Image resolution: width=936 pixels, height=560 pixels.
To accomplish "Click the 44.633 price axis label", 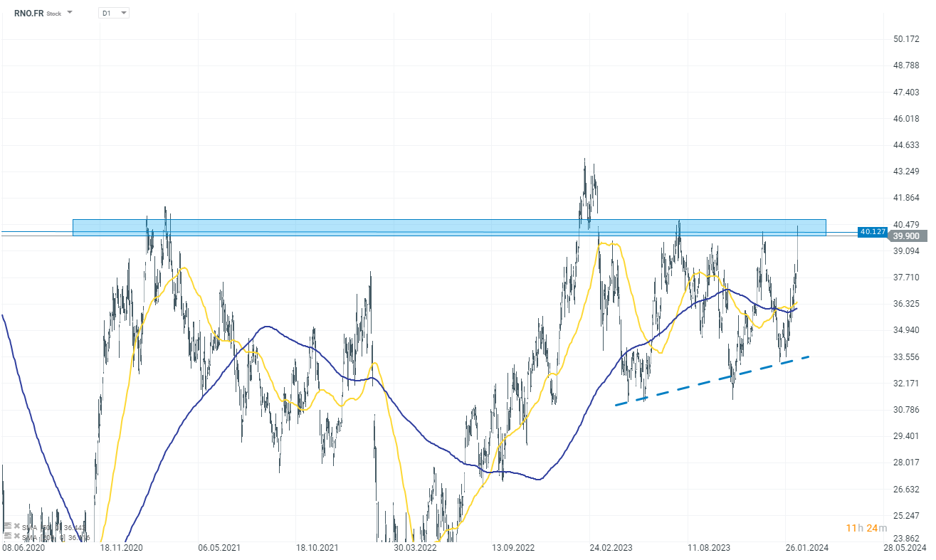I will click(906, 145).
